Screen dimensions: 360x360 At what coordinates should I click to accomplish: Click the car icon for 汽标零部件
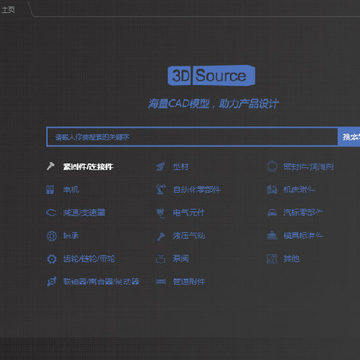[x=272, y=213]
